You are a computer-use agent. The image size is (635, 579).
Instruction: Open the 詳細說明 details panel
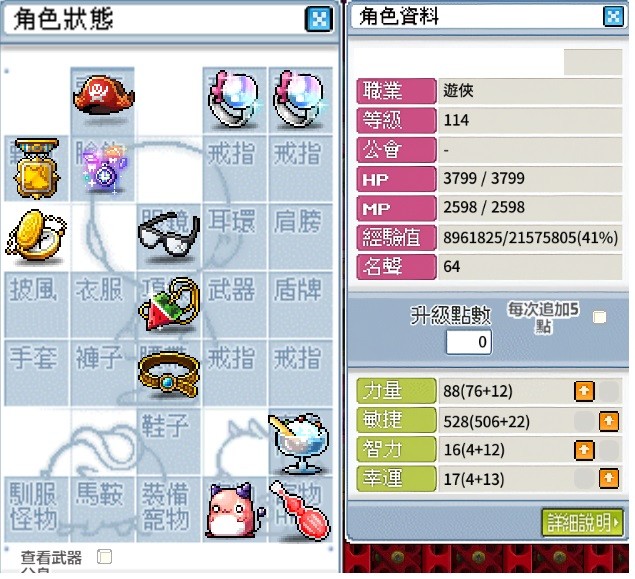(582, 522)
